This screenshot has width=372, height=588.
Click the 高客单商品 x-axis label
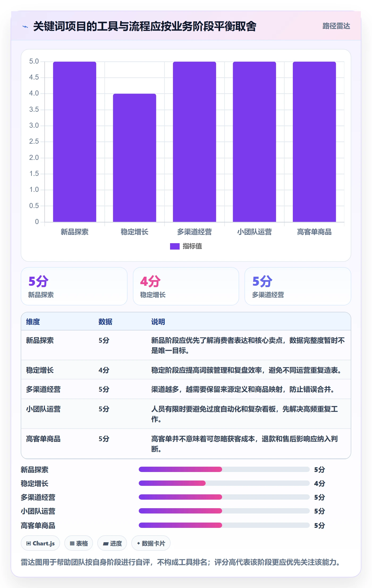click(314, 232)
